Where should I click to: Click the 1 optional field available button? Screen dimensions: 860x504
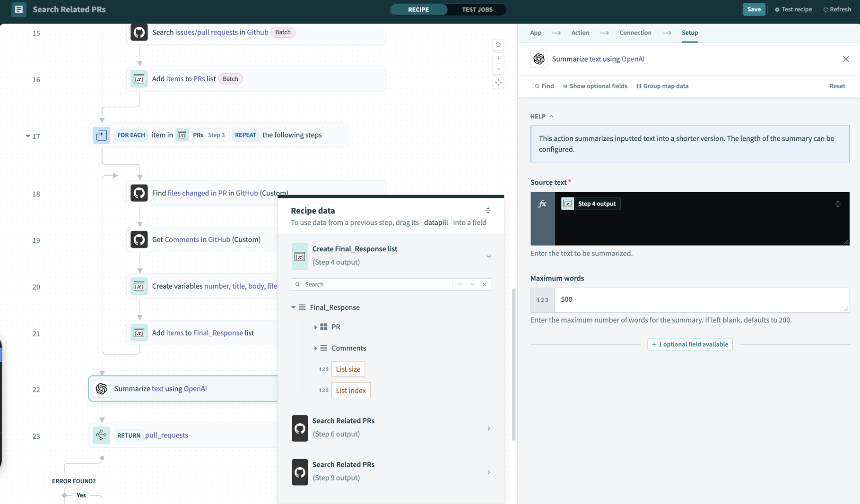689,344
